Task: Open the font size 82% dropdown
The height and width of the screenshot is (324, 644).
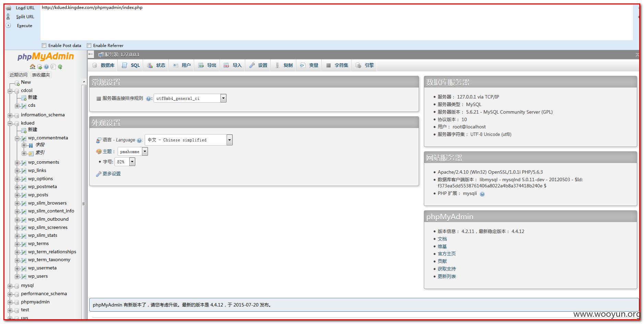Action: click(x=125, y=162)
